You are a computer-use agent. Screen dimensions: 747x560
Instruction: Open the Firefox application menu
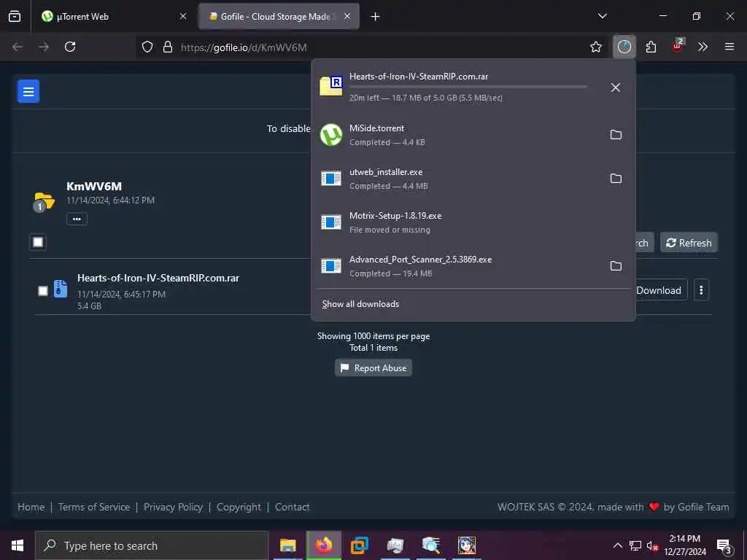click(729, 47)
